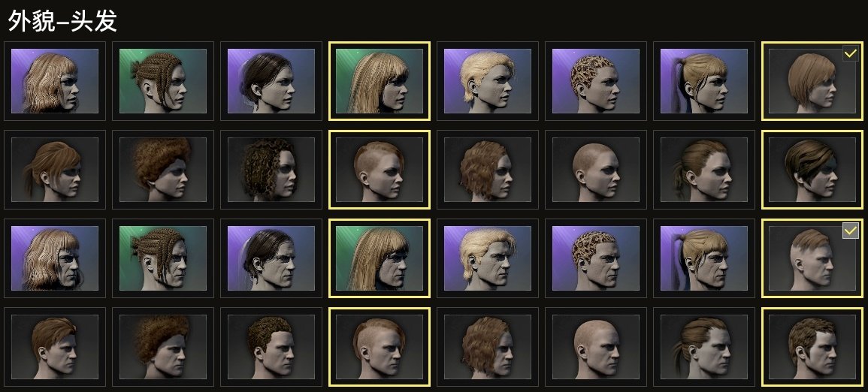The height and width of the screenshot is (392, 868).
Task: Pick the male long crimped hair with bangs
Action: tap(380, 258)
